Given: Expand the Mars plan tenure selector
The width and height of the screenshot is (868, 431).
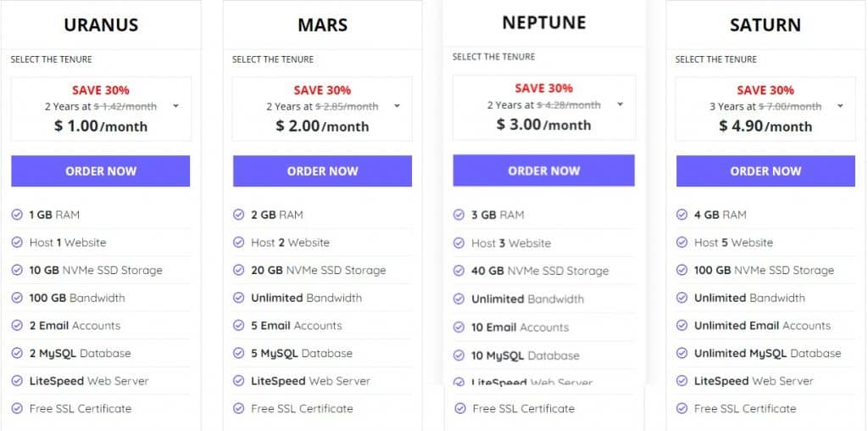Looking at the screenshot, I should click(398, 106).
